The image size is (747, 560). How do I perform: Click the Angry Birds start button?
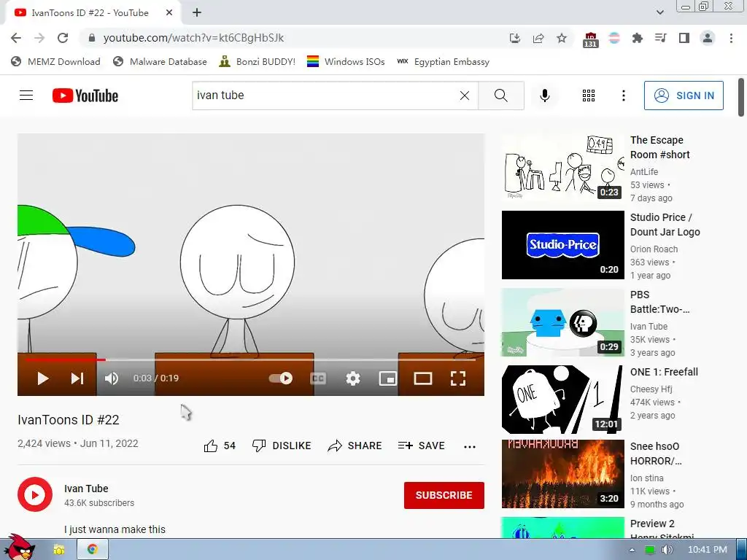tap(20, 548)
